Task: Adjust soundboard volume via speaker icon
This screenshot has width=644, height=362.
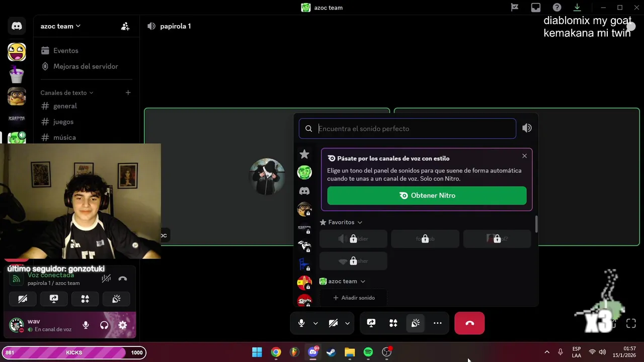Action: pyautogui.click(x=527, y=128)
